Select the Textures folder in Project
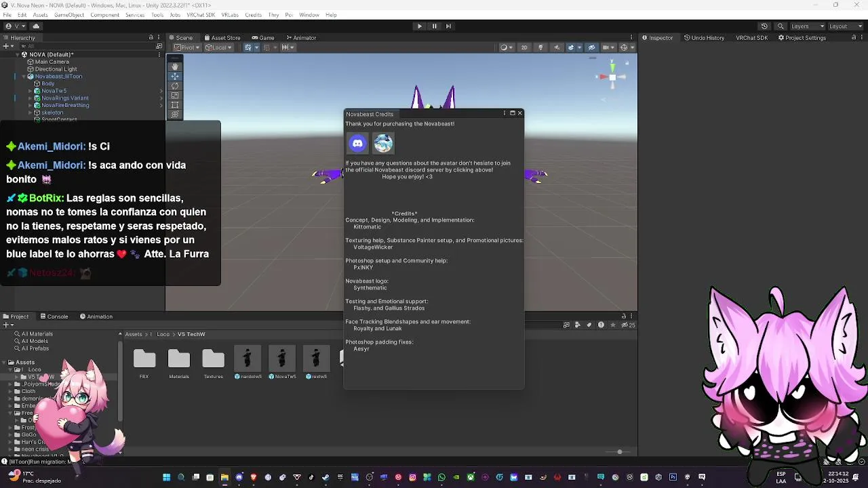This screenshot has height=488, width=868. click(x=213, y=363)
